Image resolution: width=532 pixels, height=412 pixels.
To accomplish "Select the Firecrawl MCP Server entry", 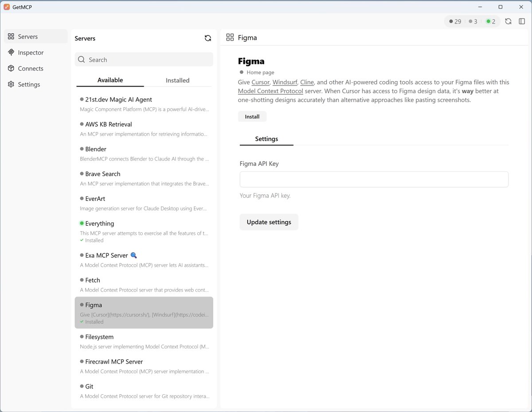I will [x=144, y=366].
